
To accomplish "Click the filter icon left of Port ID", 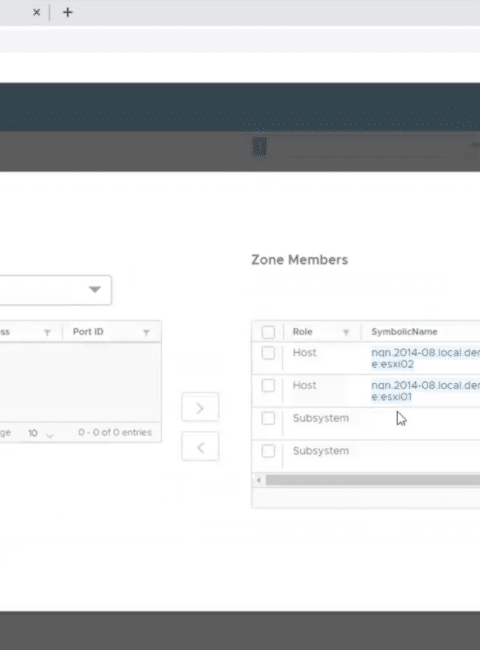I will tap(47, 332).
